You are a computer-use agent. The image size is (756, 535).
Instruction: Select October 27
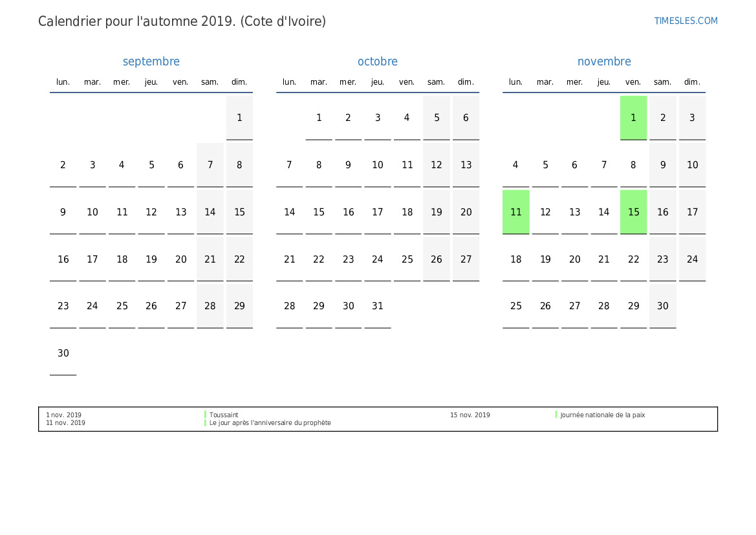466,259
